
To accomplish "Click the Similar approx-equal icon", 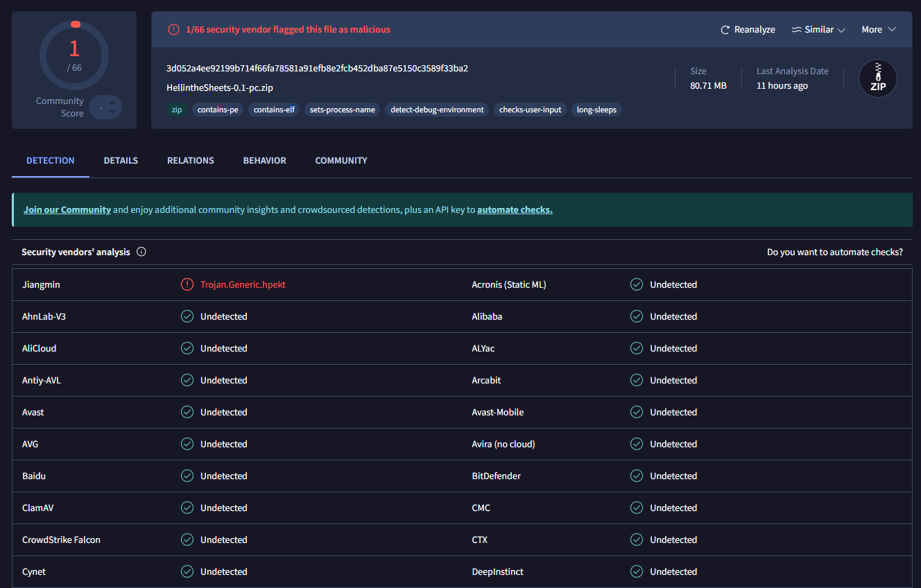I will [x=796, y=30].
